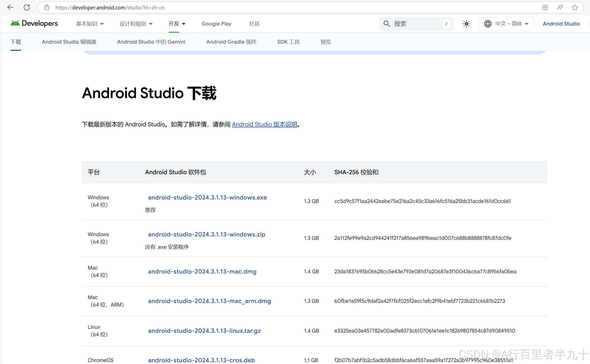Expand the 设计和规划 dropdown menu
The image size is (590, 364).
(x=136, y=24)
